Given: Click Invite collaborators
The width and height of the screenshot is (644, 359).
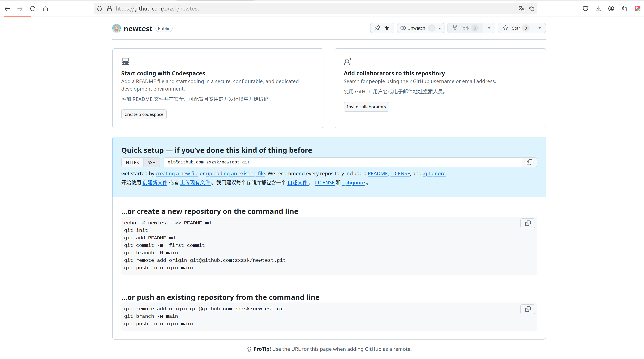Looking at the screenshot, I should coord(366,107).
